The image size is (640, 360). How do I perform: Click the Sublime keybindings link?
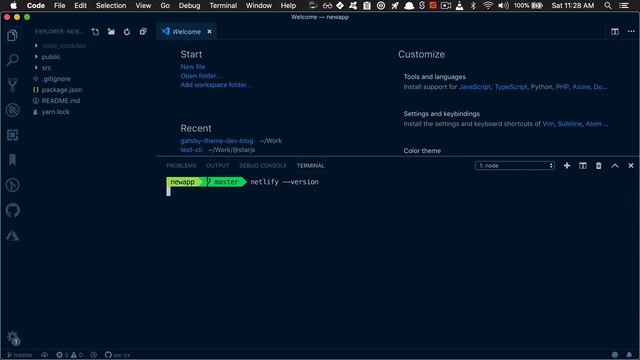[569, 124]
